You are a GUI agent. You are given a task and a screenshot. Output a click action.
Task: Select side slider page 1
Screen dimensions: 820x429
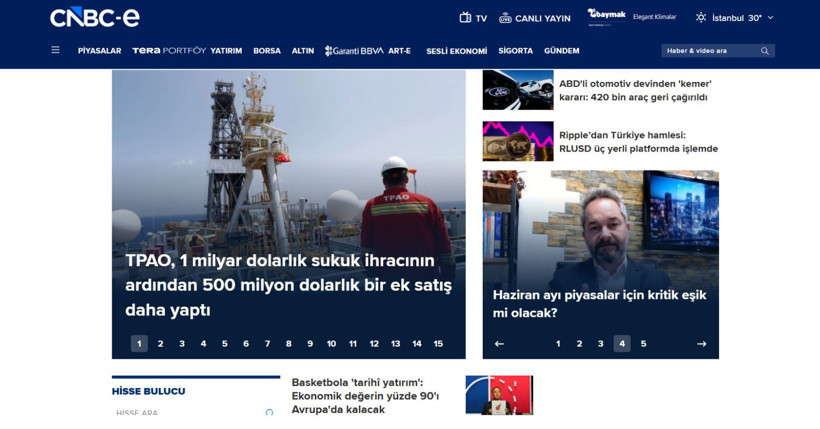tap(558, 344)
